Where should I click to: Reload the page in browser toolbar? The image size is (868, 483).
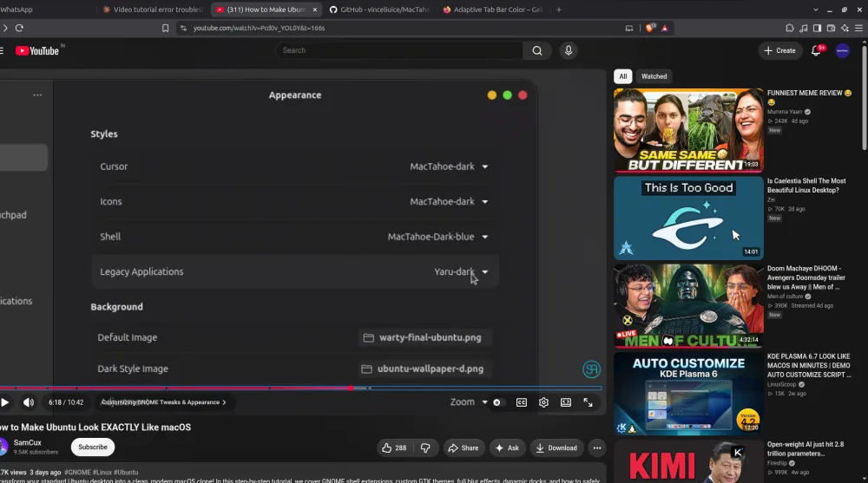coord(19,28)
